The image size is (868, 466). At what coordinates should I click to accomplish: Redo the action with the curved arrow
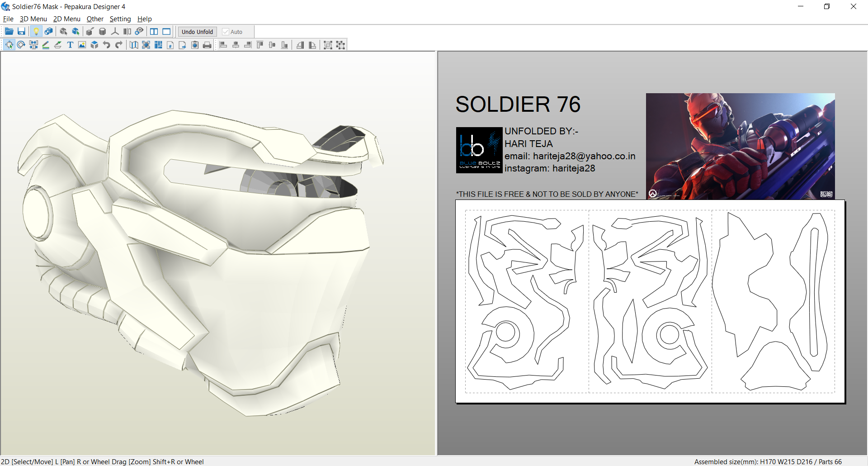(119, 45)
